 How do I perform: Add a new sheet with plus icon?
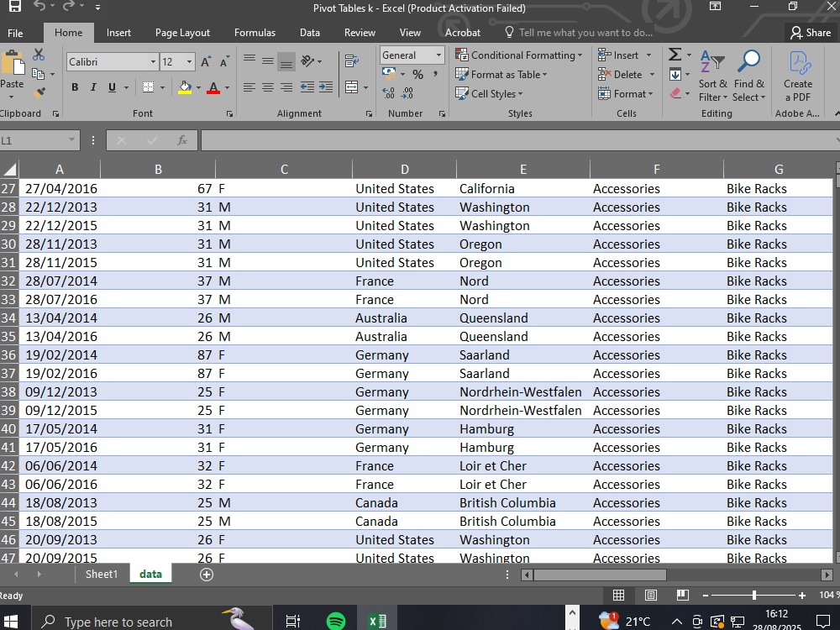click(207, 575)
